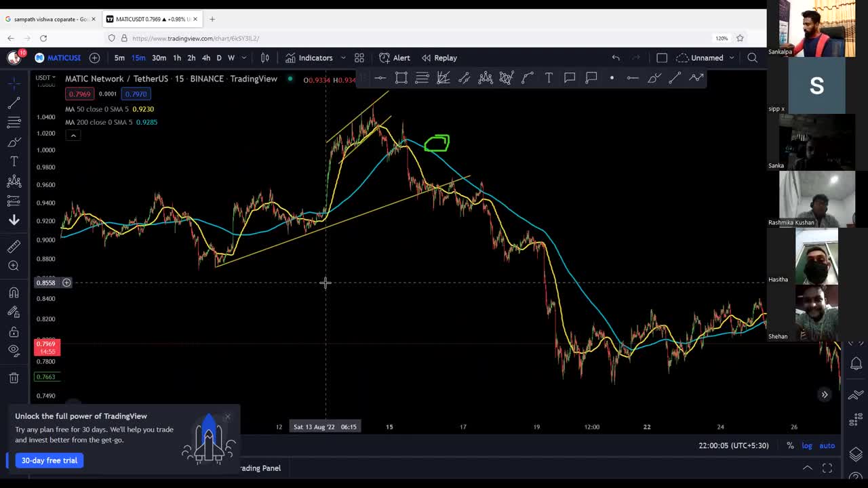Select Gann fan in favorites toolbar
The height and width of the screenshot is (488, 868).
point(443,78)
